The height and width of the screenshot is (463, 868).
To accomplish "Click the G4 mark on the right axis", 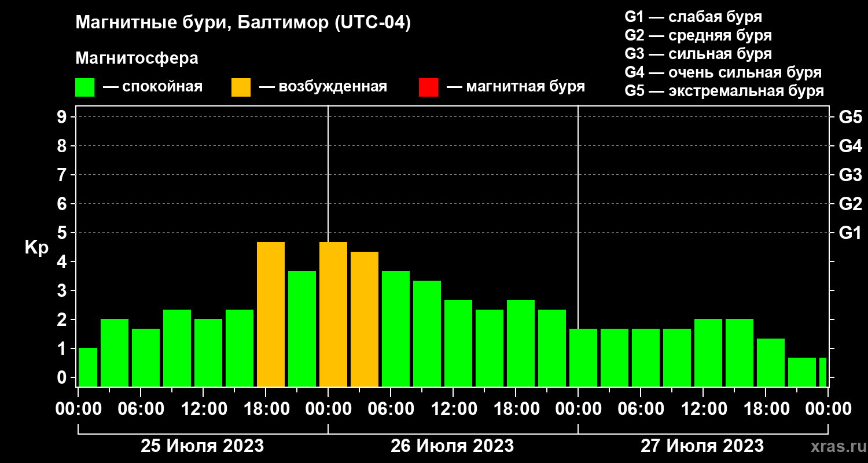I will 850,146.
